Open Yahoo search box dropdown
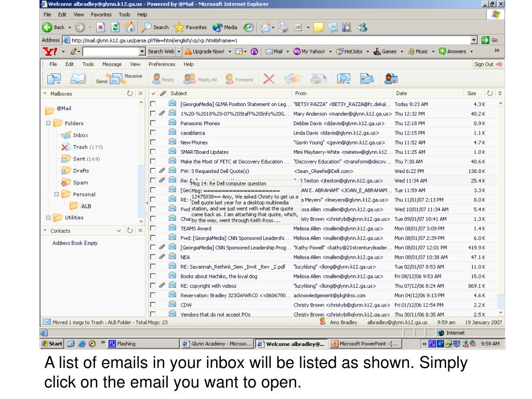 [x=142, y=51]
